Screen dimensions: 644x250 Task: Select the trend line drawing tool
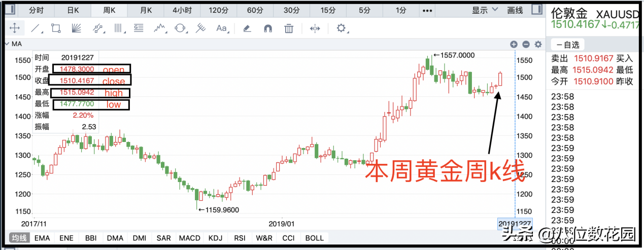click(36, 28)
